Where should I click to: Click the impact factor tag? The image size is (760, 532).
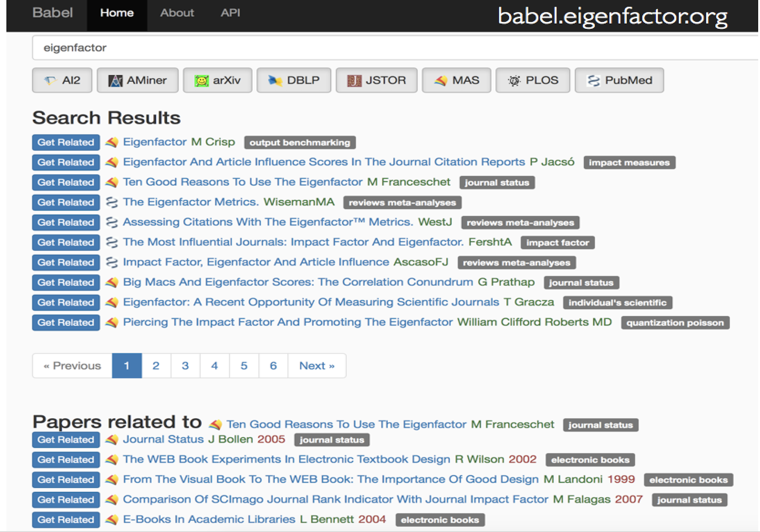coord(557,243)
